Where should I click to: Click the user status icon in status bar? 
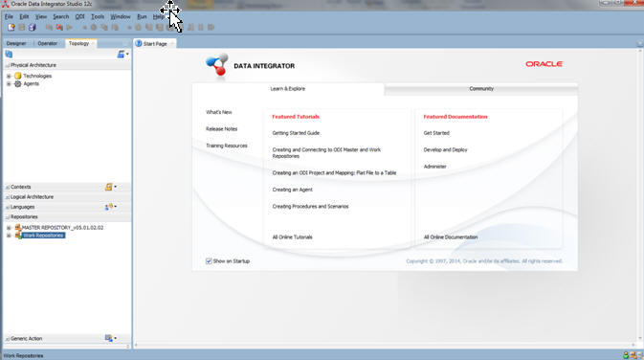pyautogui.click(x=626, y=355)
